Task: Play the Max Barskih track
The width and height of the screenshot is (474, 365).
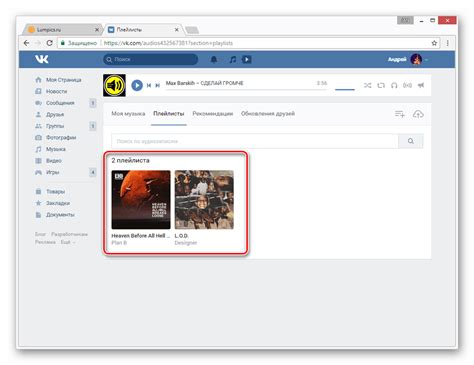Action: pos(137,85)
